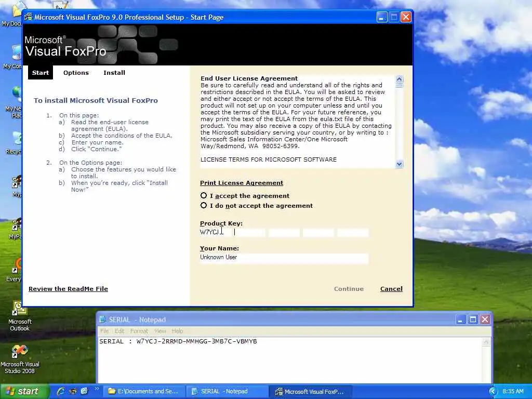
Task: Switch to the Install tab
Action: tap(114, 73)
